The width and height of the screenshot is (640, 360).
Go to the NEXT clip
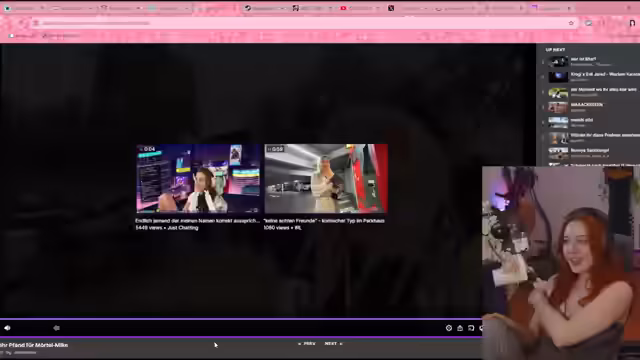[x=333, y=344]
